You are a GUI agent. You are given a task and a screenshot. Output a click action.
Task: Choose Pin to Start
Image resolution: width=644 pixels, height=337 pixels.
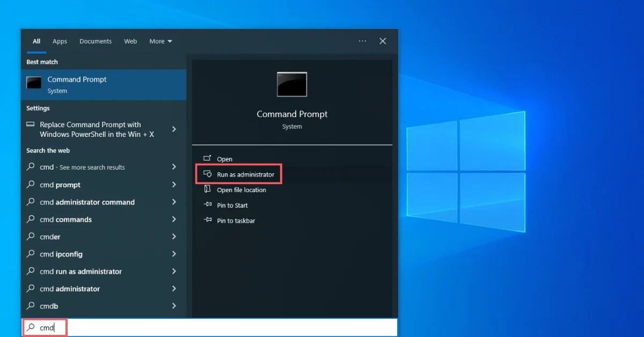pyautogui.click(x=232, y=206)
